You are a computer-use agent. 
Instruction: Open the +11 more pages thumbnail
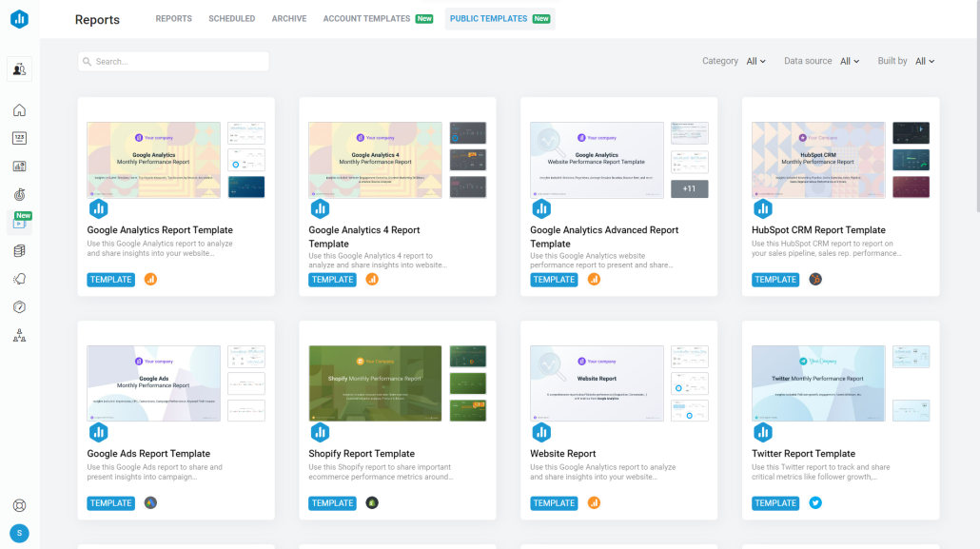pyautogui.click(x=690, y=188)
